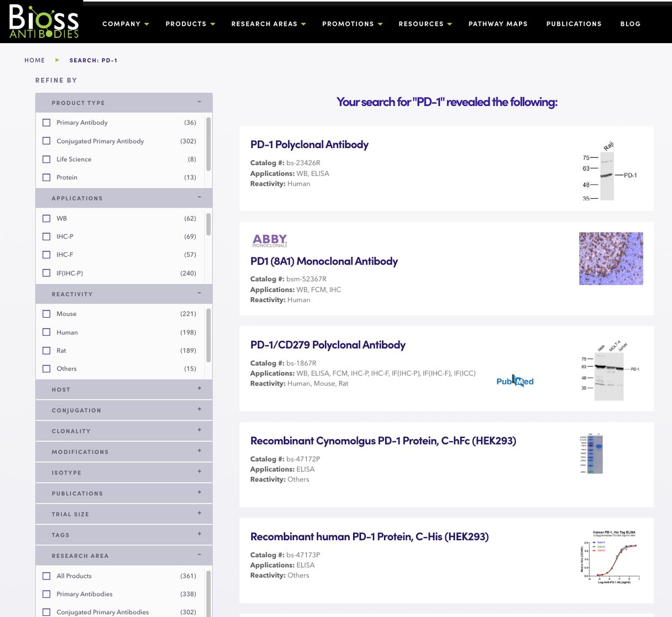Click the catalog number bs-23426R

(303, 163)
